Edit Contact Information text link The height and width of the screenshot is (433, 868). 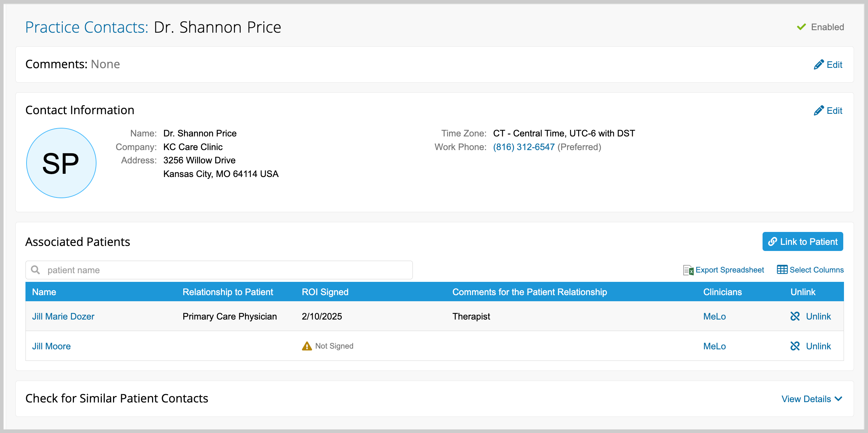tap(834, 111)
